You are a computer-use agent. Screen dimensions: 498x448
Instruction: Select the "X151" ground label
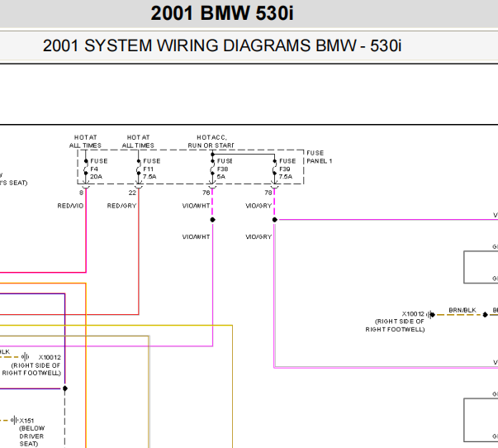[x=26, y=421]
